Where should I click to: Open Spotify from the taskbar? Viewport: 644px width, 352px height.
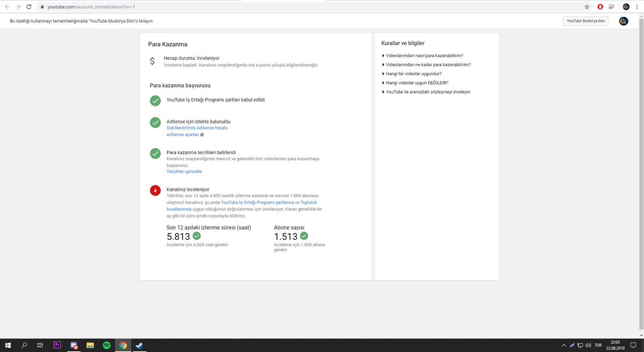[x=106, y=345]
